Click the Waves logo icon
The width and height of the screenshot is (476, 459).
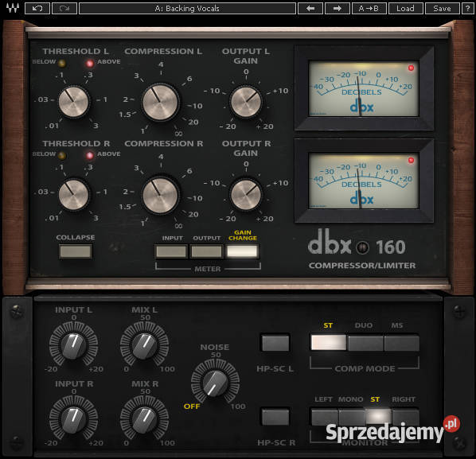[13, 8]
